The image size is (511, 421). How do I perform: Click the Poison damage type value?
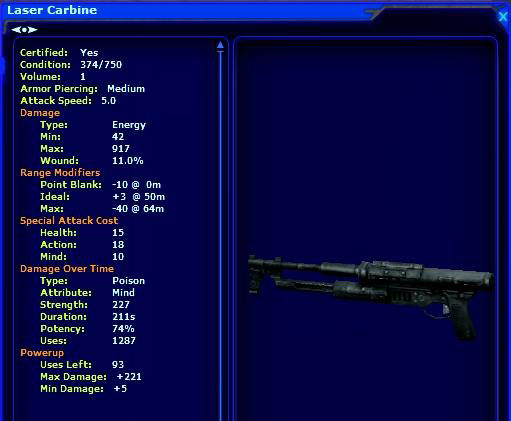coord(129,281)
